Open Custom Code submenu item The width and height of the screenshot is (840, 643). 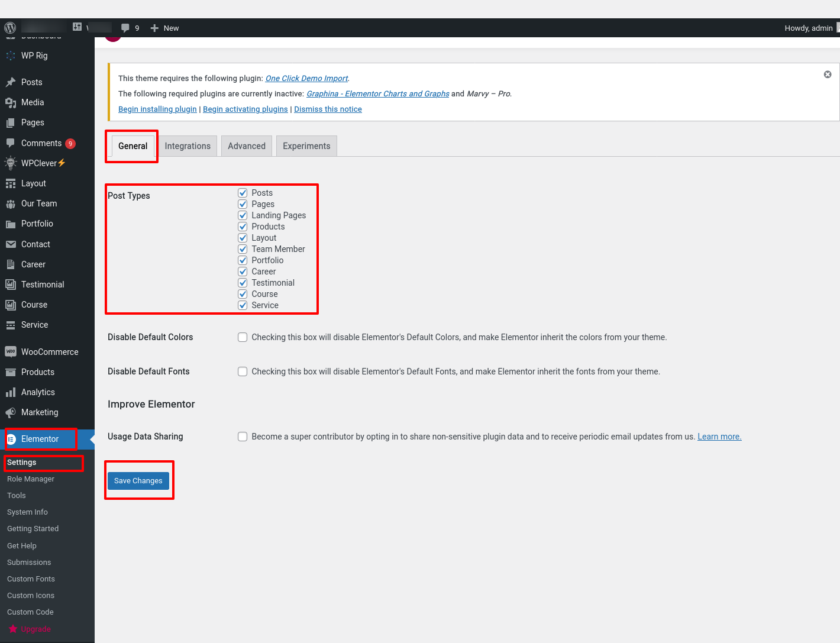click(x=30, y=612)
